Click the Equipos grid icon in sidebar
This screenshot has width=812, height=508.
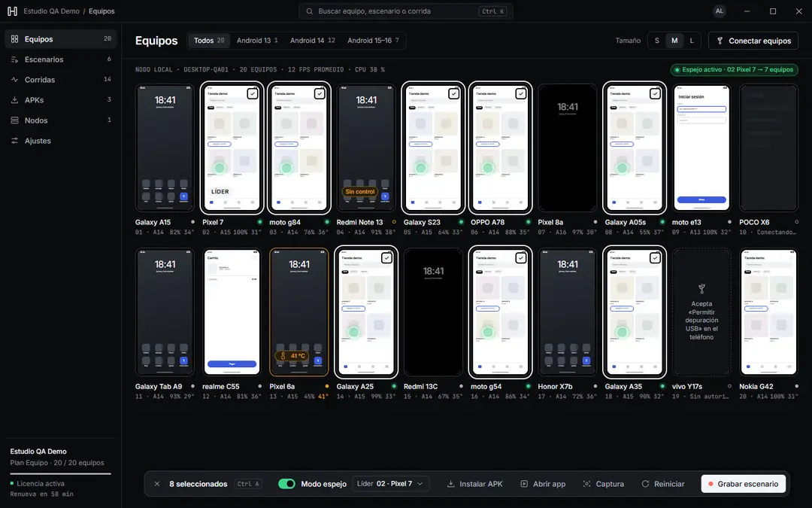click(14, 39)
